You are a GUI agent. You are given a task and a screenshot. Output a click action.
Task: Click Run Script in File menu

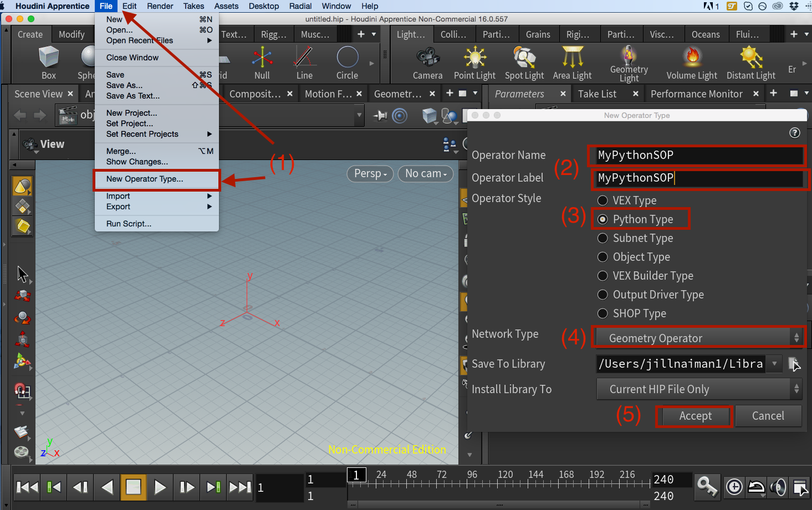click(157, 224)
